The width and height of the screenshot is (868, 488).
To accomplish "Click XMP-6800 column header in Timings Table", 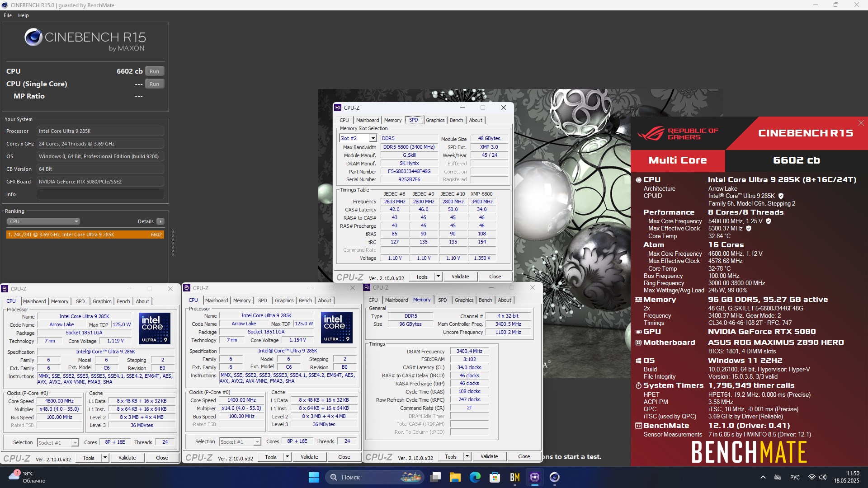I will 481,194.
